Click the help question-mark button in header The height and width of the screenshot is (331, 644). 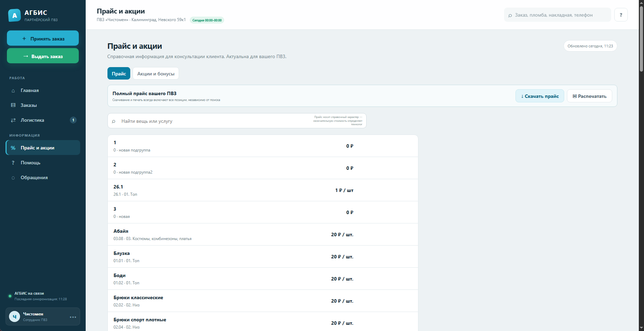pyautogui.click(x=621, y=15)
